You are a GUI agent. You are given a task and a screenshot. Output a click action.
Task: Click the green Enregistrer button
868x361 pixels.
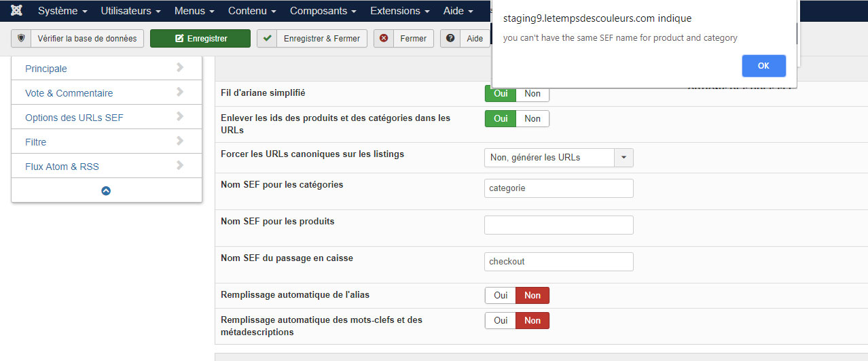[x=200, y=39]
